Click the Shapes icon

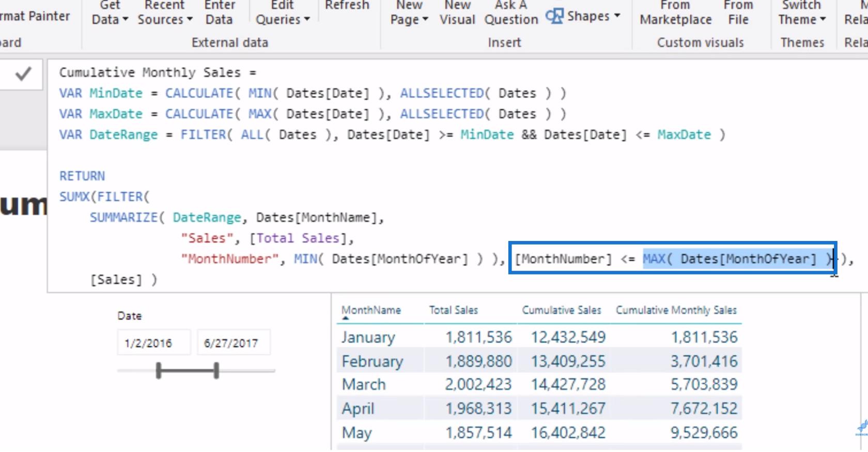point(555,16)
